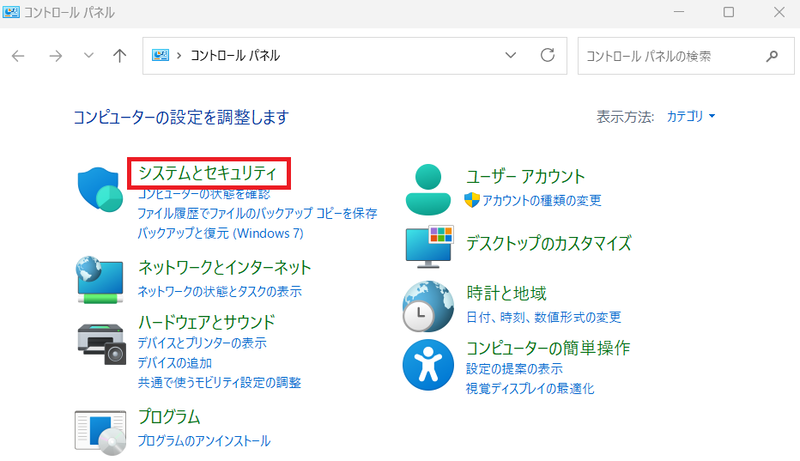Viewport: 800px width, 461px height.
Task: Click アカウントの種類の変更 link
Action: (x=542, y=200)
